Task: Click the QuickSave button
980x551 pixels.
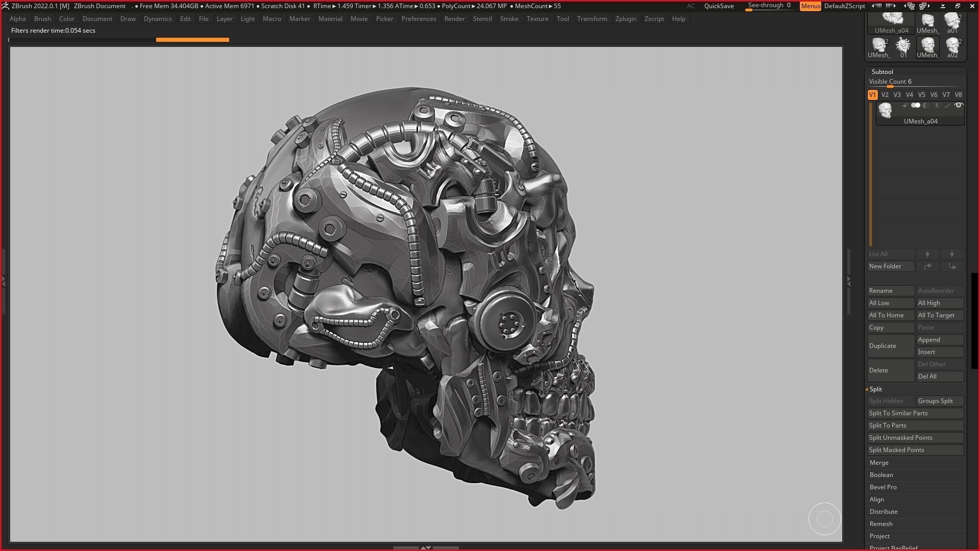Action: click(x=719, y=6)
